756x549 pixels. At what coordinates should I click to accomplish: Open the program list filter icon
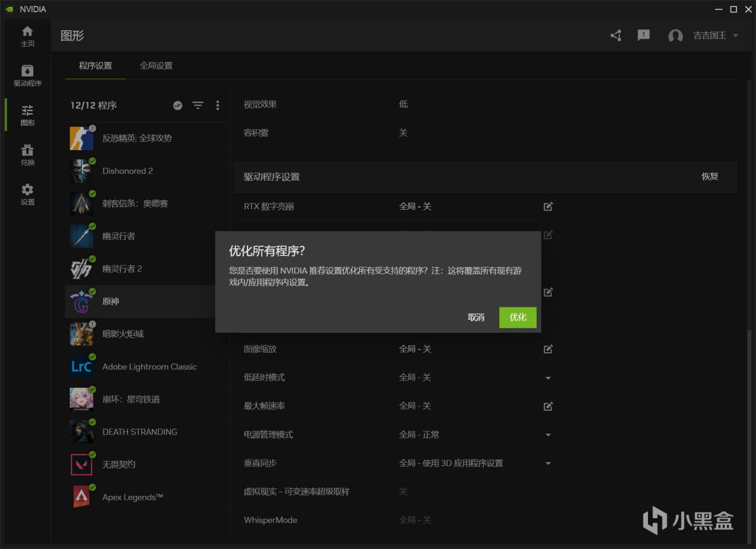(198, 105)
